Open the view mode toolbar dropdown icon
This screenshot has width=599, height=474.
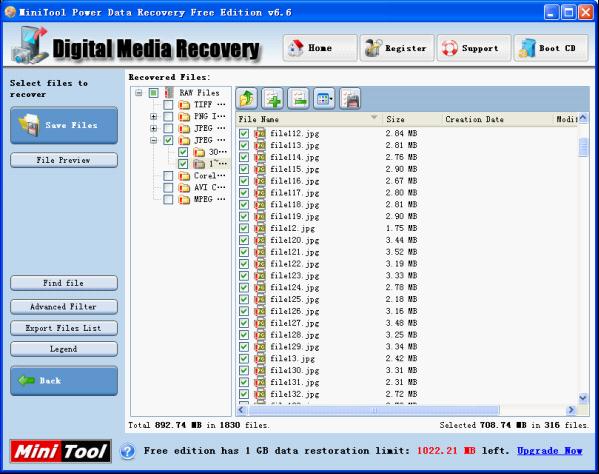point(324,99)
